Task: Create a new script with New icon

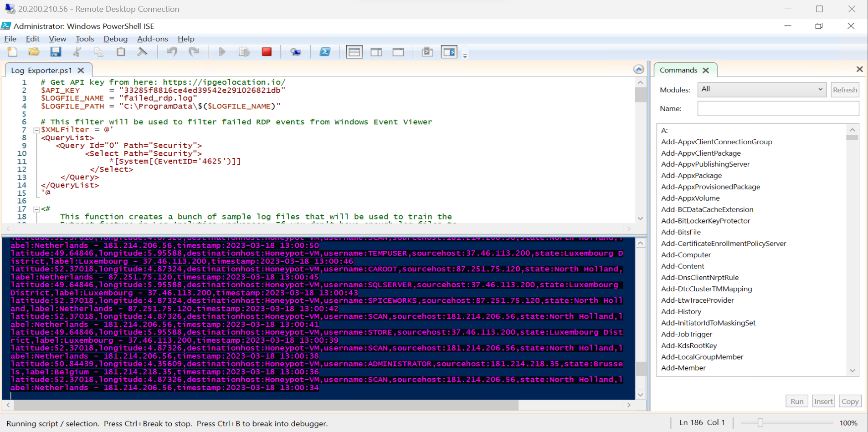Action: pos(12,52)
